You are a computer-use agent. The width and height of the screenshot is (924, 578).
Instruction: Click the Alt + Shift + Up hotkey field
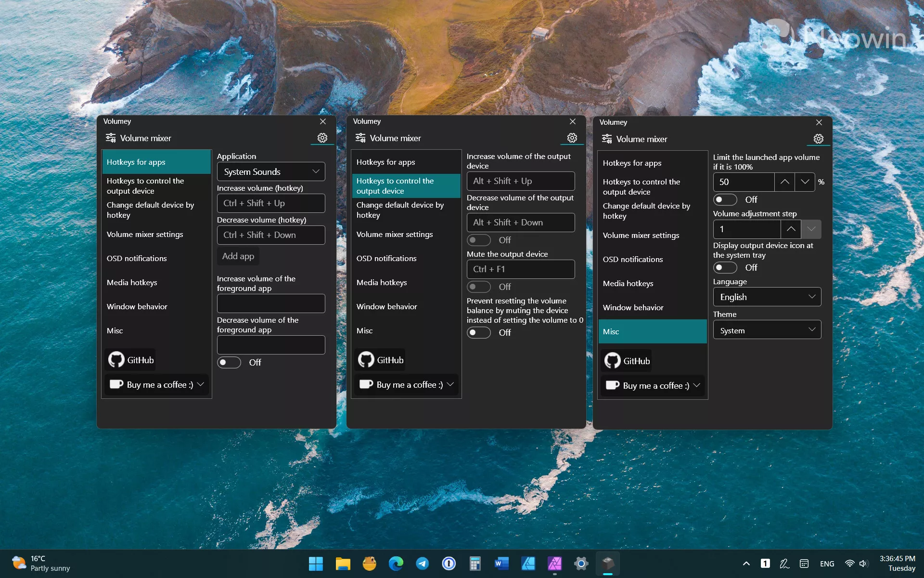pyautogui.click(x=521, y=181)
